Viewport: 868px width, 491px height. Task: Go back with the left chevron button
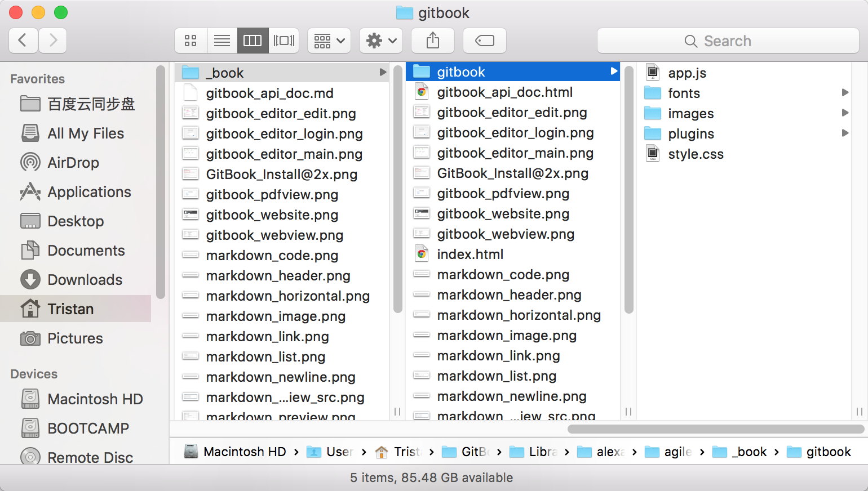tap(24, 41)
